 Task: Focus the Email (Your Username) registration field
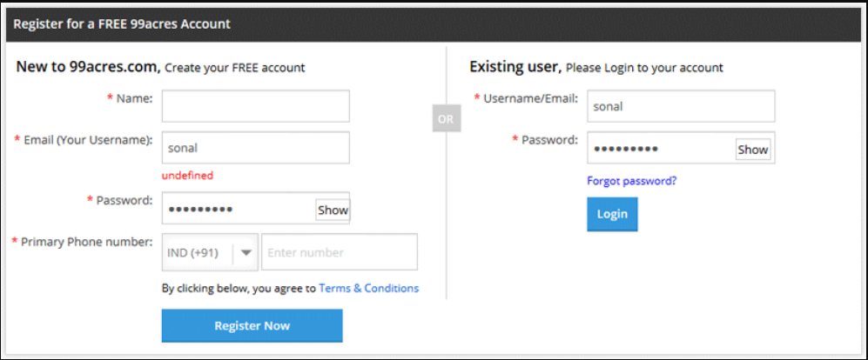(255, 148)
